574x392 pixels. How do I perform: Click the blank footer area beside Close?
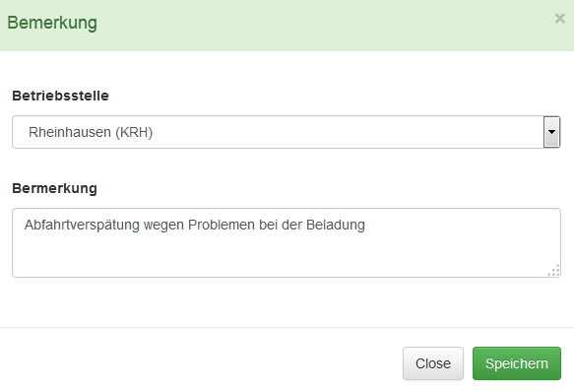201,363
